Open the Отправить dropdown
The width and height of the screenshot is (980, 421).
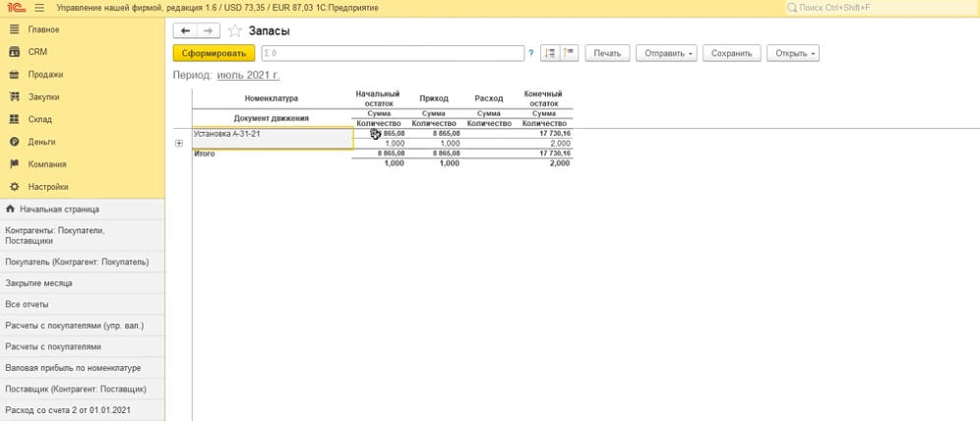pyautogui.click(x=668, y=53)
